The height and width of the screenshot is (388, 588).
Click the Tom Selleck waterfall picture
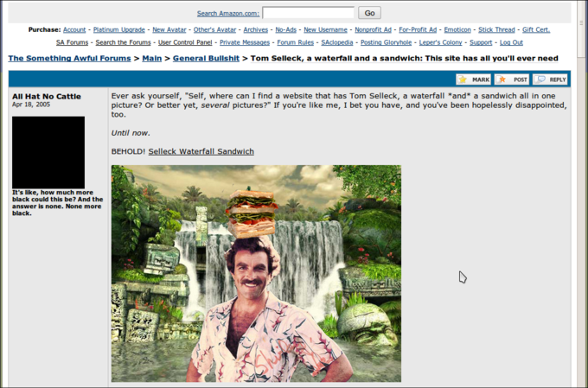256,273
